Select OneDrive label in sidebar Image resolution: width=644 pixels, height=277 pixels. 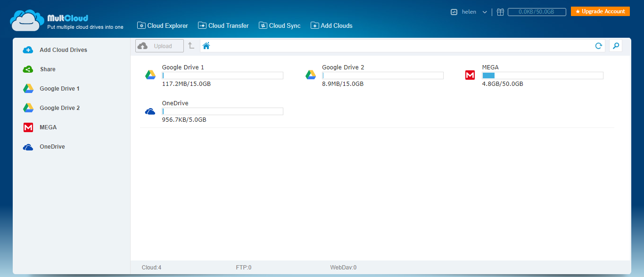click(52, 147)
